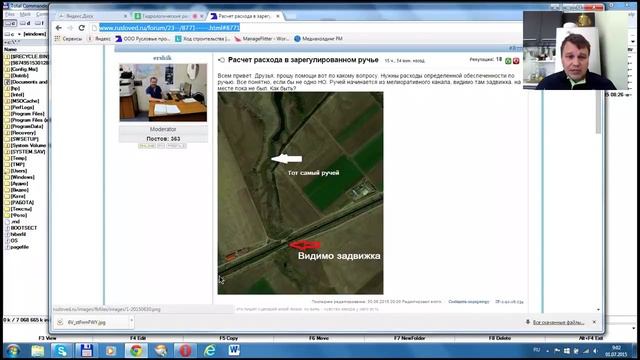
Task: Select the Расчет расхода в зарегу... tab
Action: pos(245,16)
